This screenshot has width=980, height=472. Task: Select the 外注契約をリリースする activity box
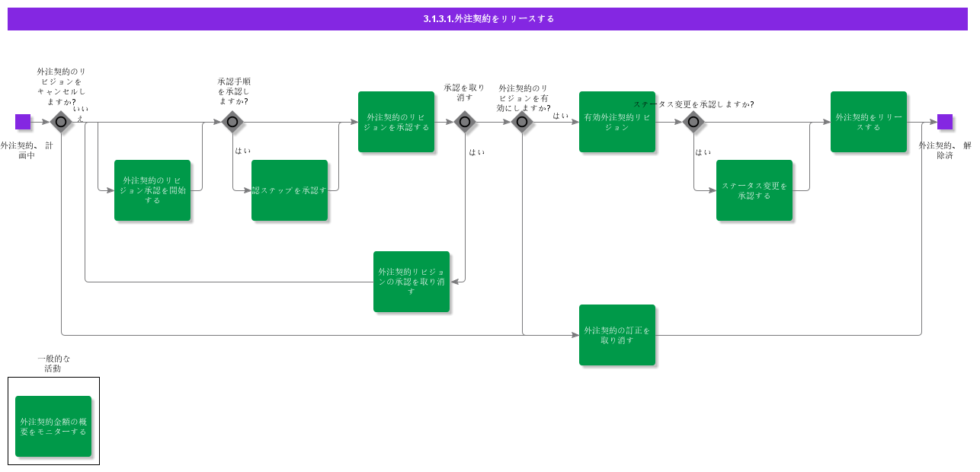869,122
